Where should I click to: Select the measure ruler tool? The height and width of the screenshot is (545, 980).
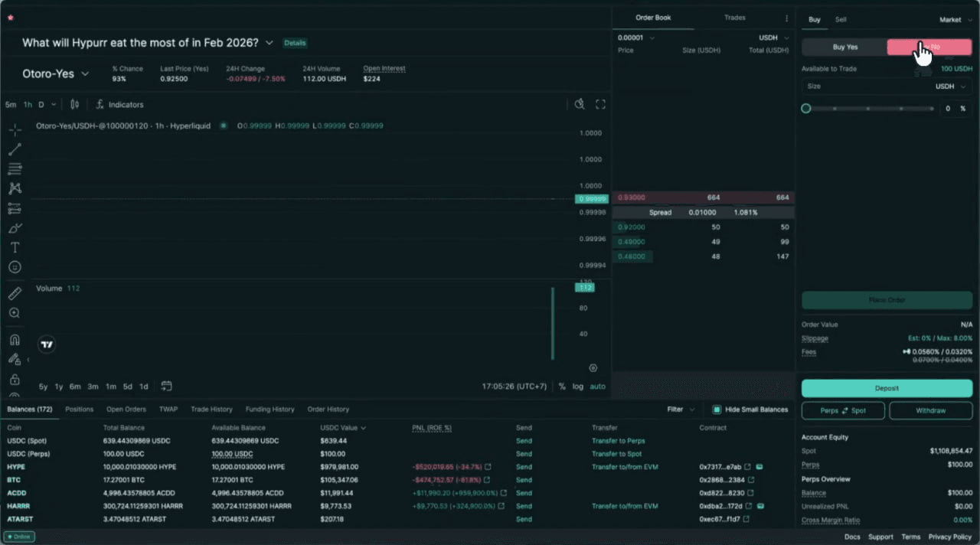(15, 293)
